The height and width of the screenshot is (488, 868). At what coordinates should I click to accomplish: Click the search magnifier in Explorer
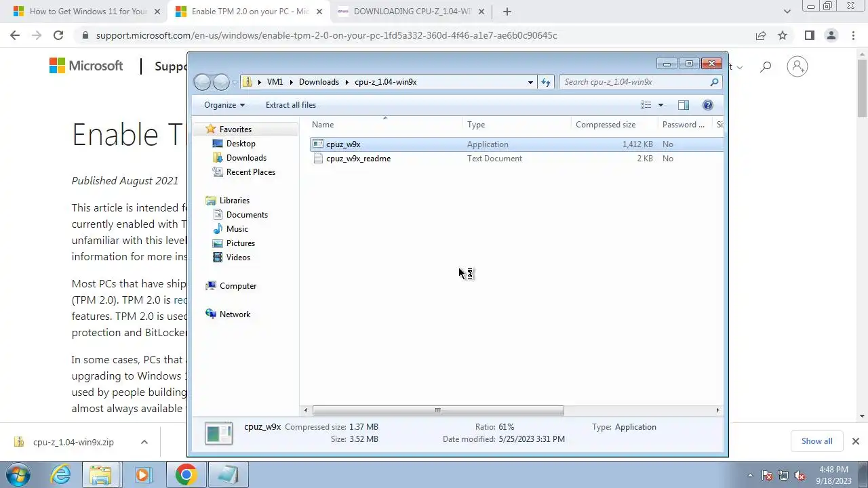(714, 82)
